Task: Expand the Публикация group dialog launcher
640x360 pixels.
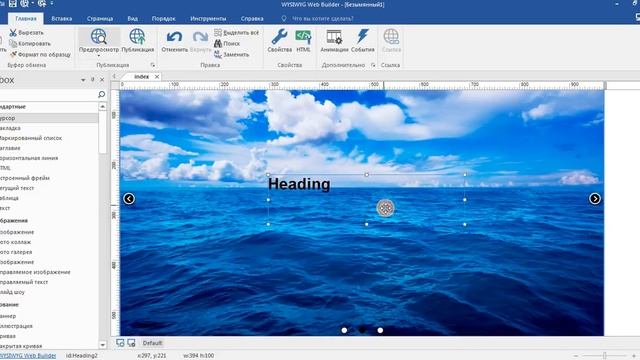Action: point(153,65)
